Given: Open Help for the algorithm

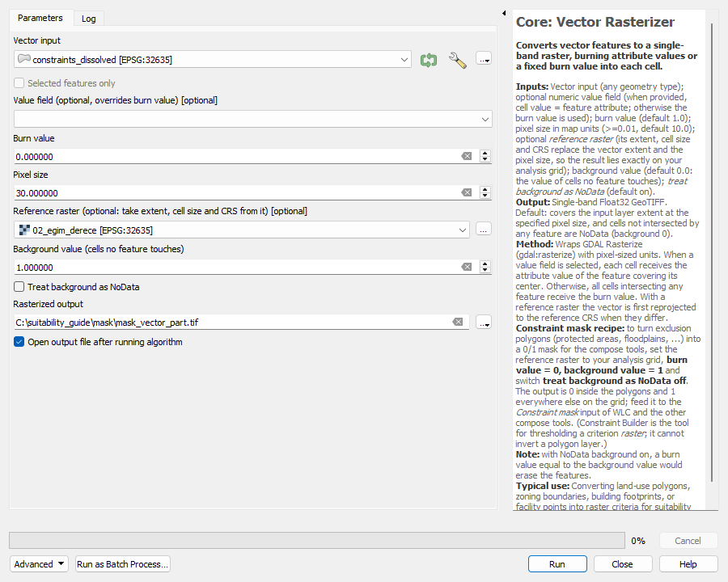Looking at the screenshot, I should 688,564.
